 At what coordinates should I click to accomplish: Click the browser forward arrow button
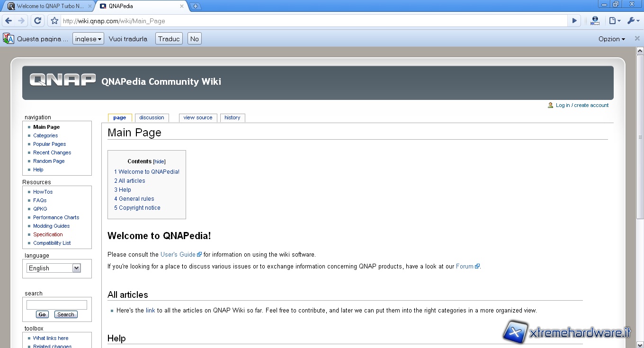pos(21,21)
